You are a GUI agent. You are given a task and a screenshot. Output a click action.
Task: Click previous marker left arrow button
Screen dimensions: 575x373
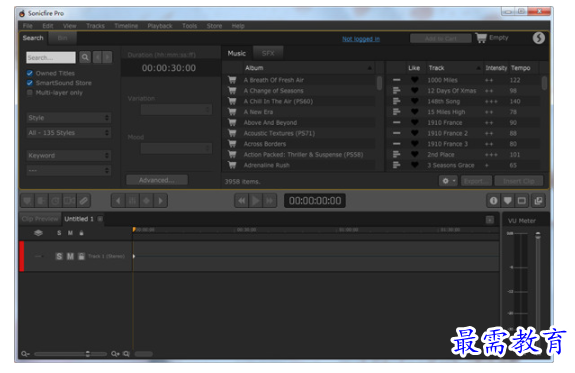pyautogui.click(x=118, y=201)
